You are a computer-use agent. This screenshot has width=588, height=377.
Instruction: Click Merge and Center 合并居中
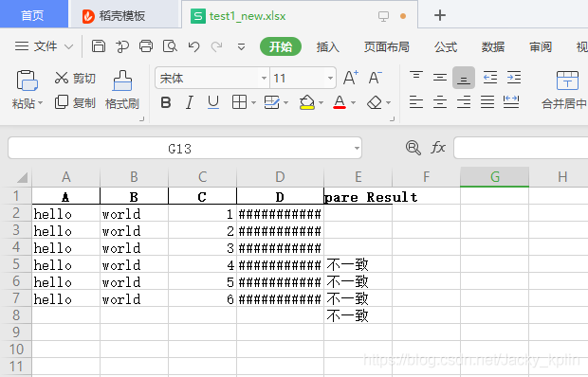564,90
